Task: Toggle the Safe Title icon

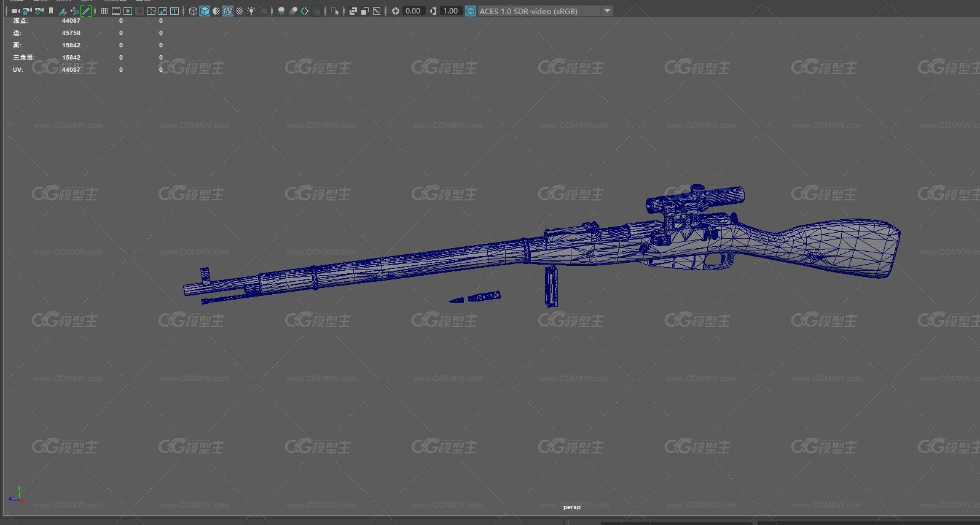Action: coord(174,11)
